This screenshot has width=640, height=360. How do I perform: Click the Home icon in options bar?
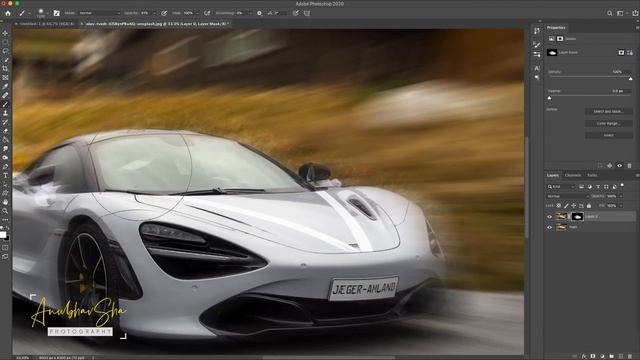coord(8,13)
